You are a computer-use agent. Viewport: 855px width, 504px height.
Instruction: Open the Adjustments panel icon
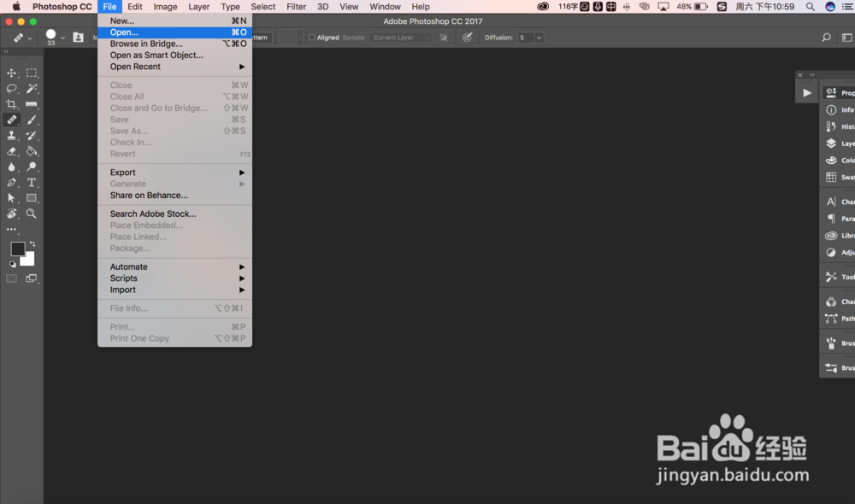[831, 252]
